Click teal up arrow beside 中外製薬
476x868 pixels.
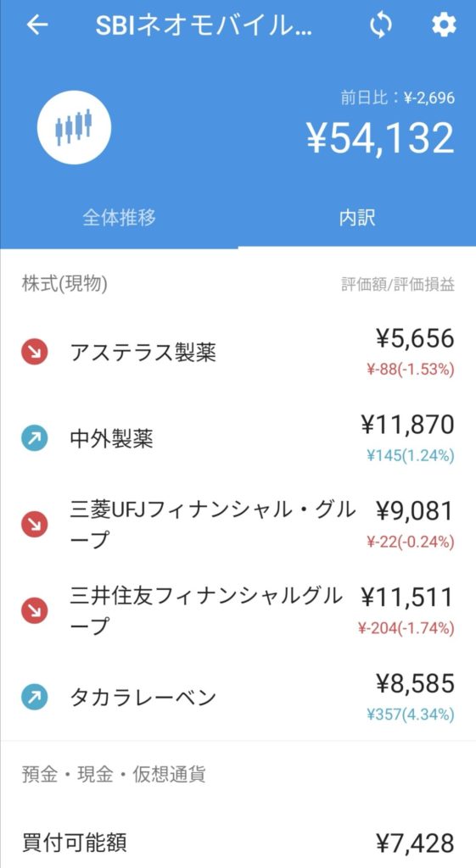click(x=34, y=438)
